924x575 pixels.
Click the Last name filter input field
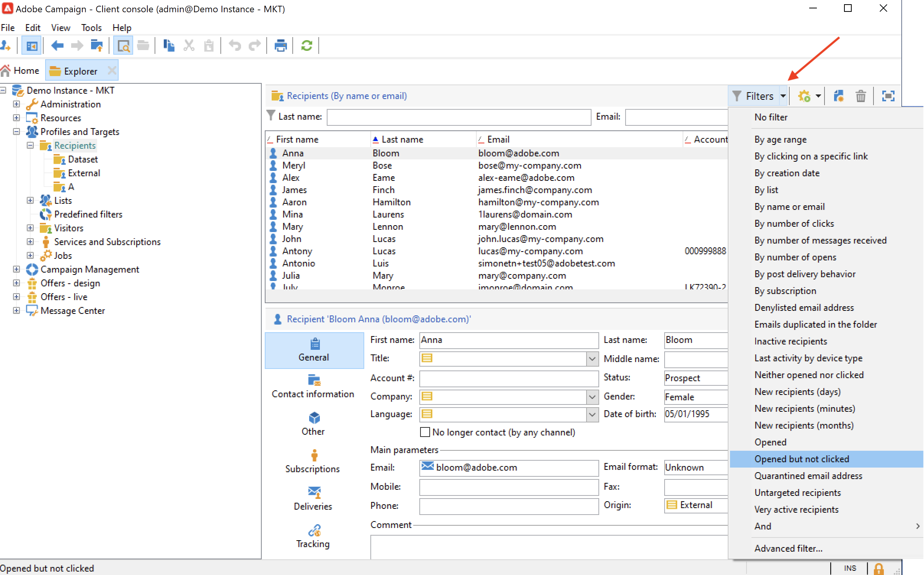458,117
